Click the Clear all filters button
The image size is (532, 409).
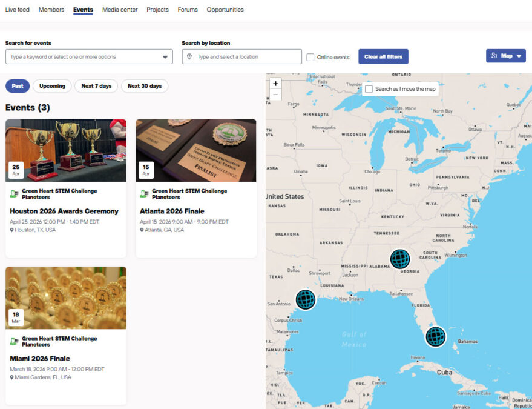click(383, 57)
